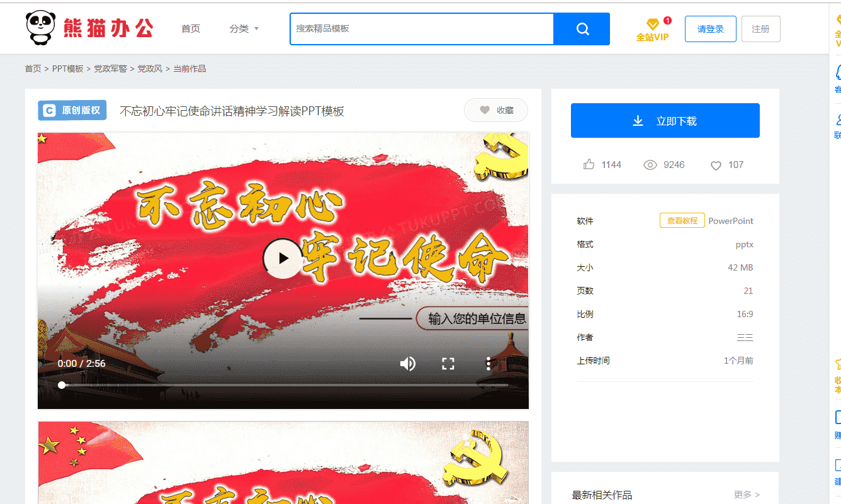841x504 pixels.
Task: Click the 请登录 button
Action: [711, 29]
